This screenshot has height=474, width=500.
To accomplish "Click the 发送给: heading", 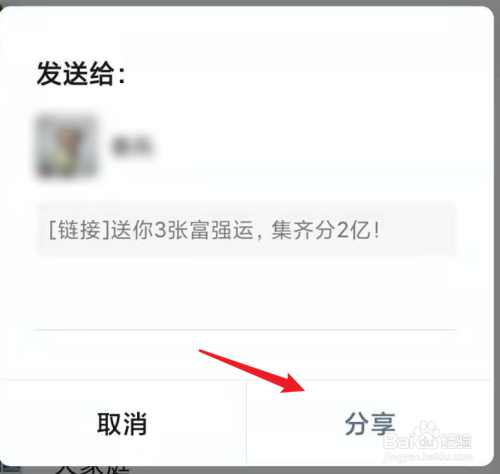I will (x=81, y=73).
